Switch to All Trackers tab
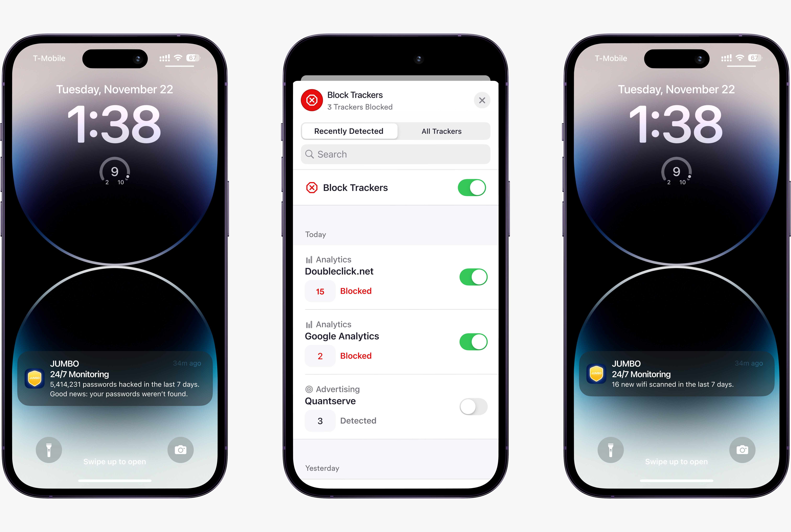 442,131
